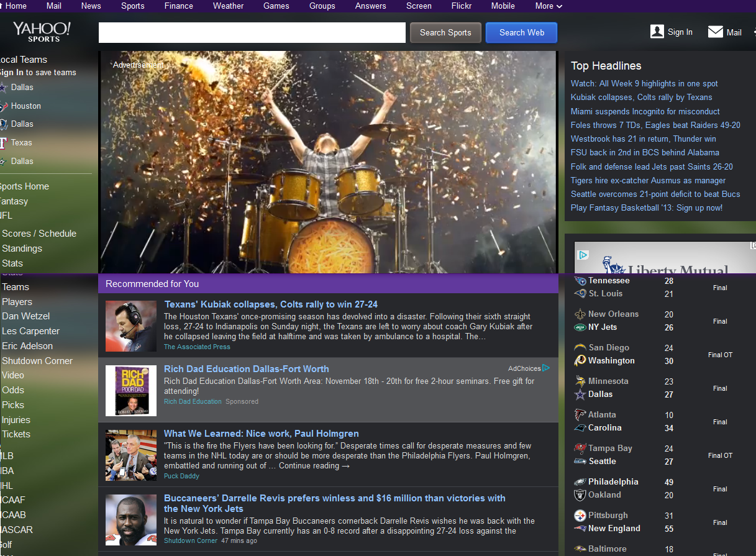Click the Kubiak article thumbnail
The width and height of the screenshot is (756, 556).
pyautogui.click(x=131, y=326)
